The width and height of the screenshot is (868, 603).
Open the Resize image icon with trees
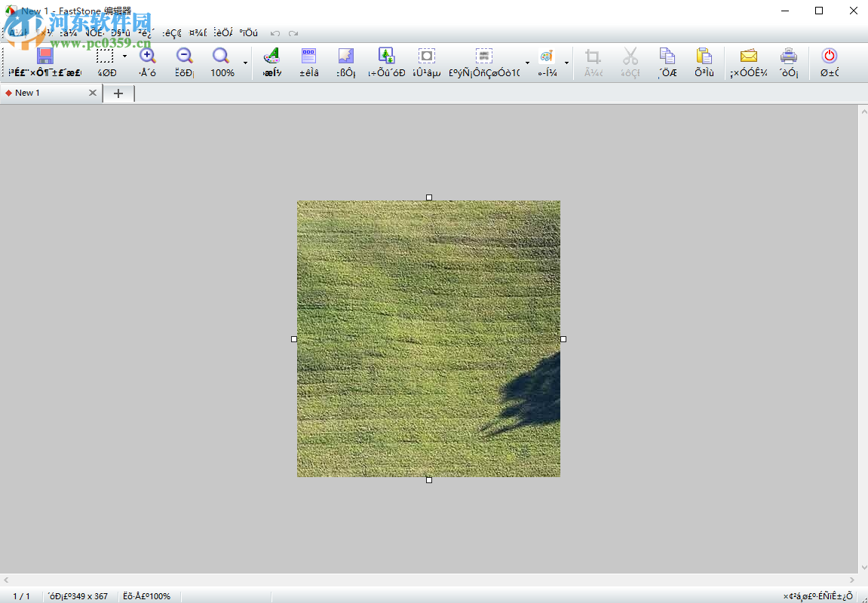tap(386, 57)
